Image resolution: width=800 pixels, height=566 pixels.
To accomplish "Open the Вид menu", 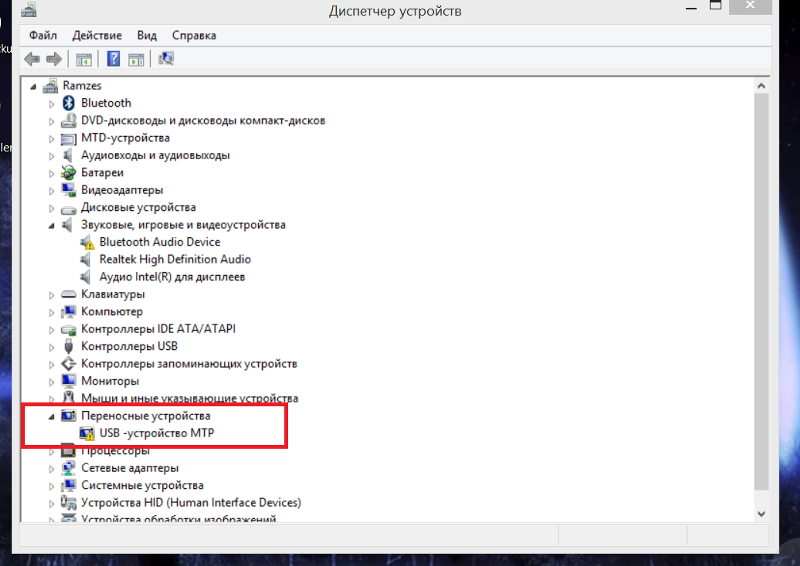I will point(146,35).
